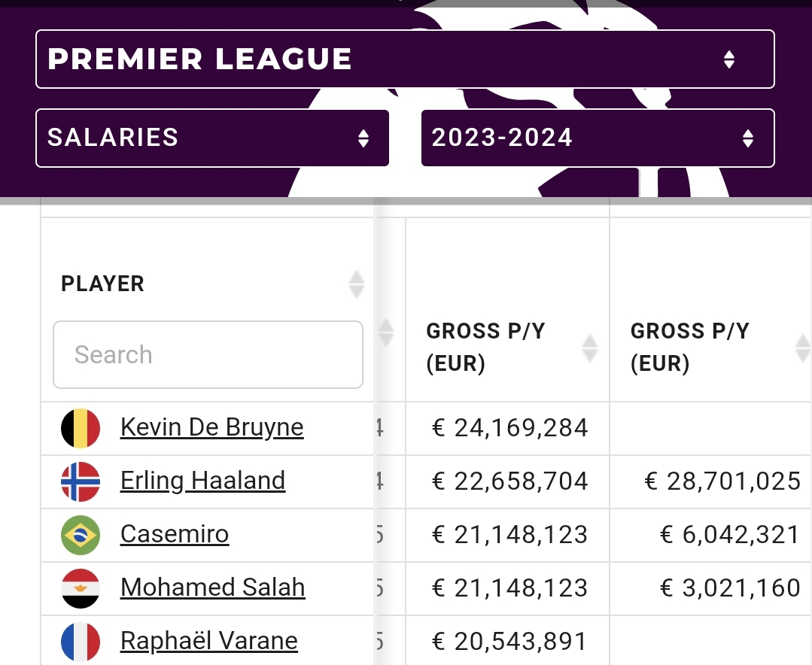Image resolution: width=812 pixels, height=665 pixels.
Task: Open Mohamed Salah's player link
Action: coord(212,588)
